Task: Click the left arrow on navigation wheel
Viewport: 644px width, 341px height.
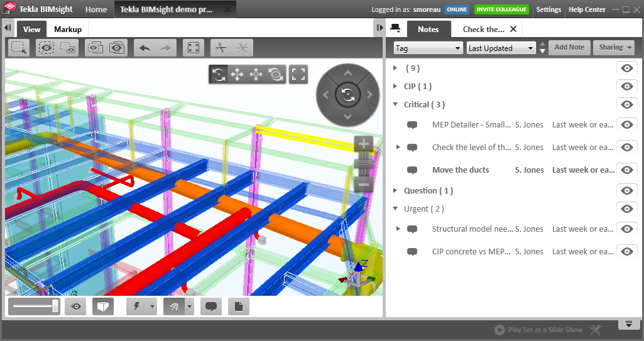Action: coord(326,95)
